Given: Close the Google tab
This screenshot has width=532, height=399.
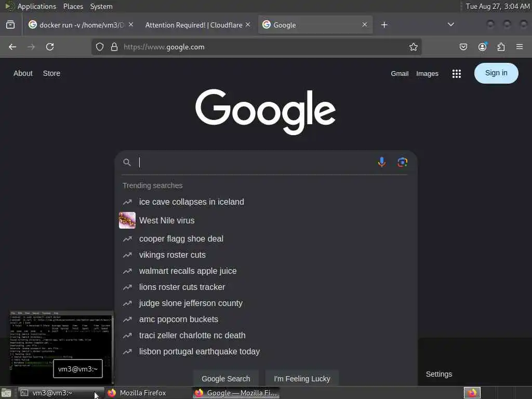Looking at the screenshot, I should [364, 25].
